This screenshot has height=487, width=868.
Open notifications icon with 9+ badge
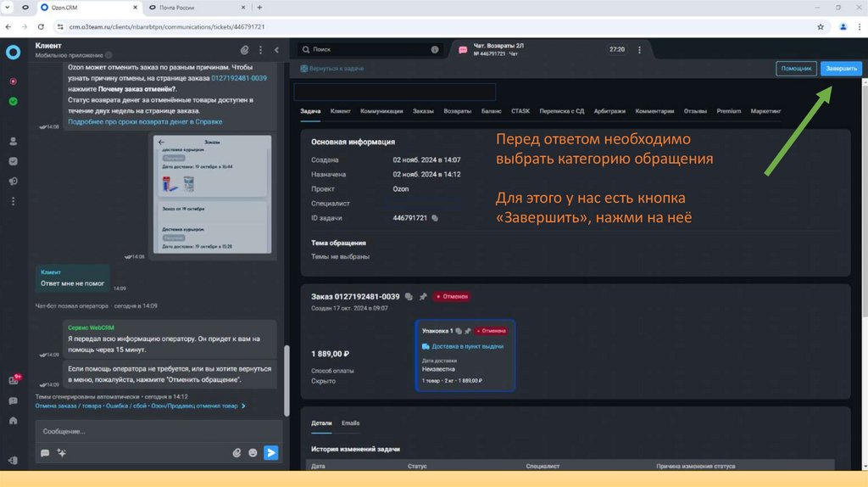(13, 381)
